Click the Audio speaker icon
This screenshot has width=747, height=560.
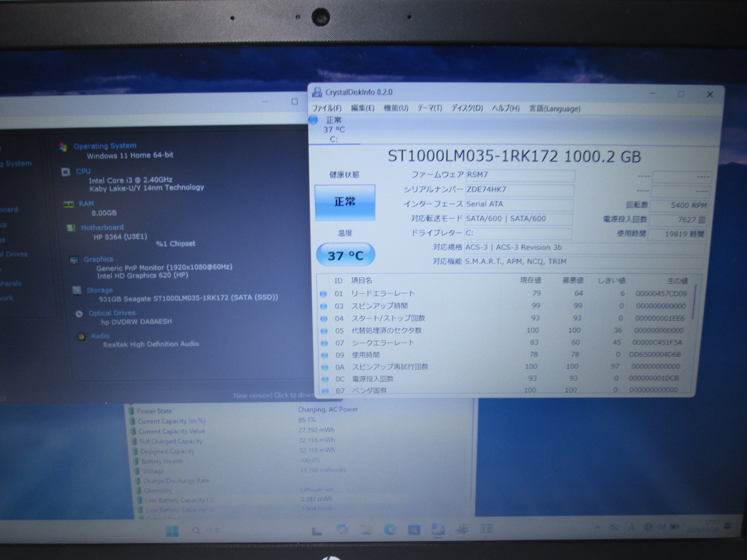(81, 336)
